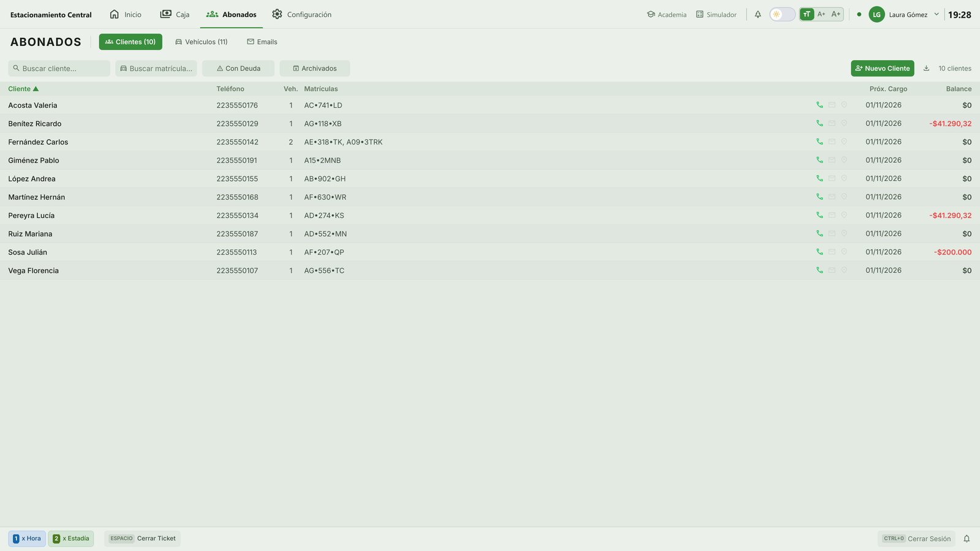Open the Caja section

[x=175, y=14]
